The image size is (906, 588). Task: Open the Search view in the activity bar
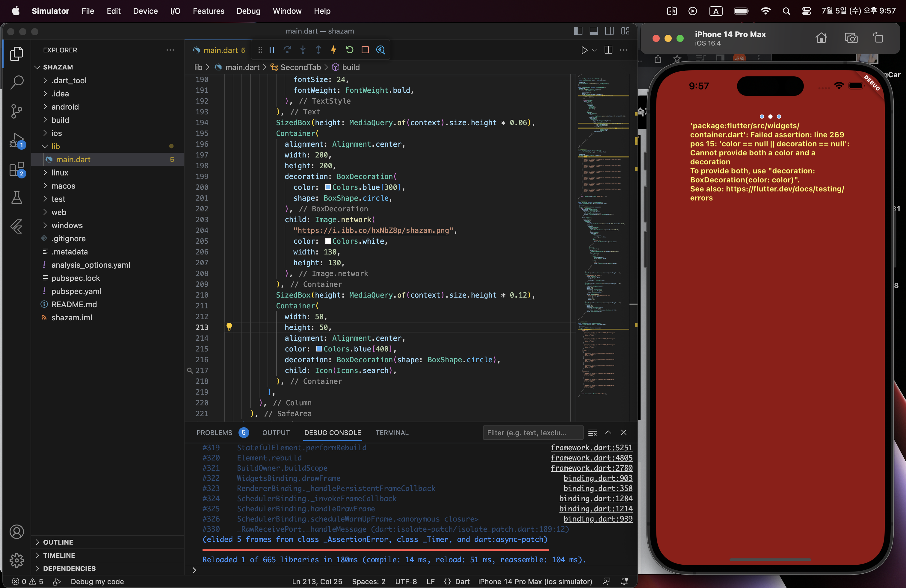tap(16, 82)
